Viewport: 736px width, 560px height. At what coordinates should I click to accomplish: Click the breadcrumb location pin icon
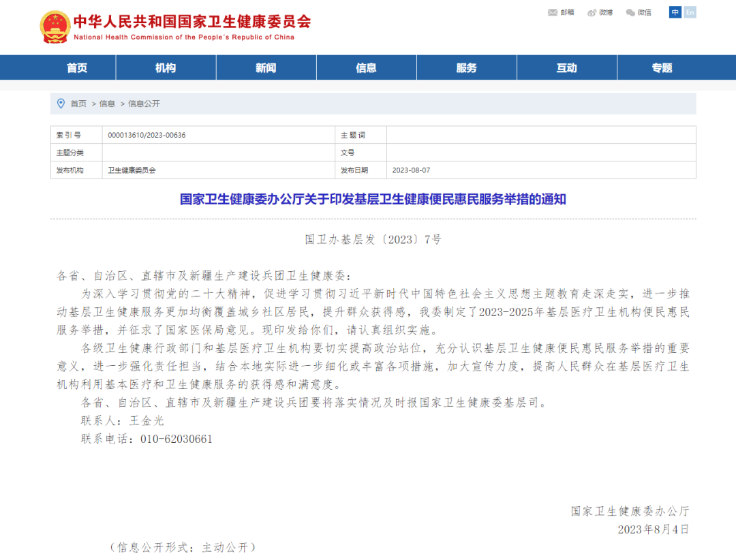point(61,104)
